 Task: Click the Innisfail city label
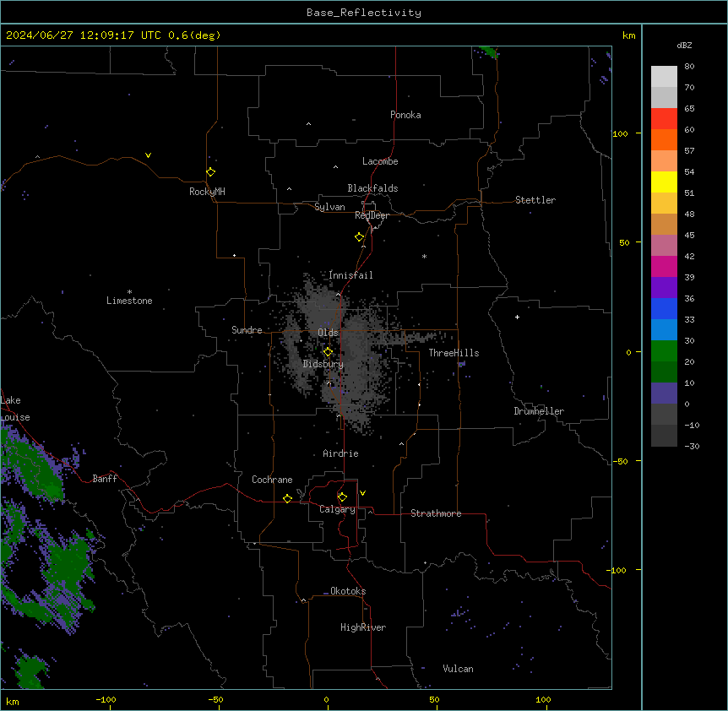pyautogui.click(x=350, y=275)
